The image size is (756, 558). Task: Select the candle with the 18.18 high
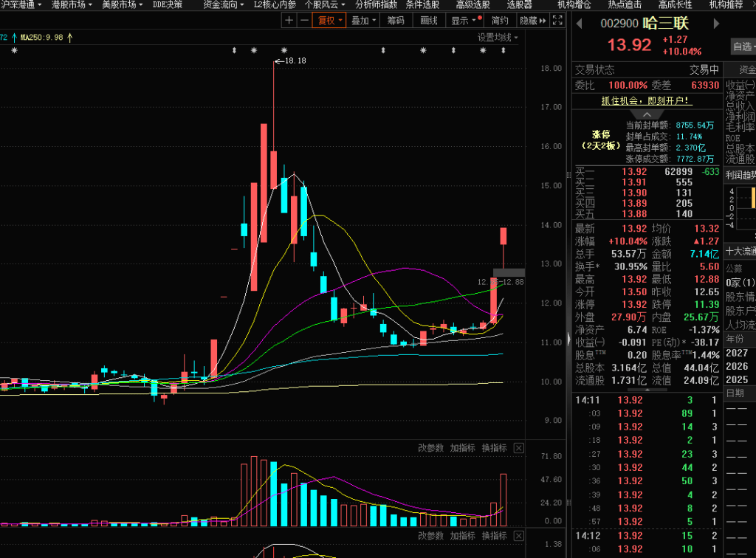click(273, 170)
